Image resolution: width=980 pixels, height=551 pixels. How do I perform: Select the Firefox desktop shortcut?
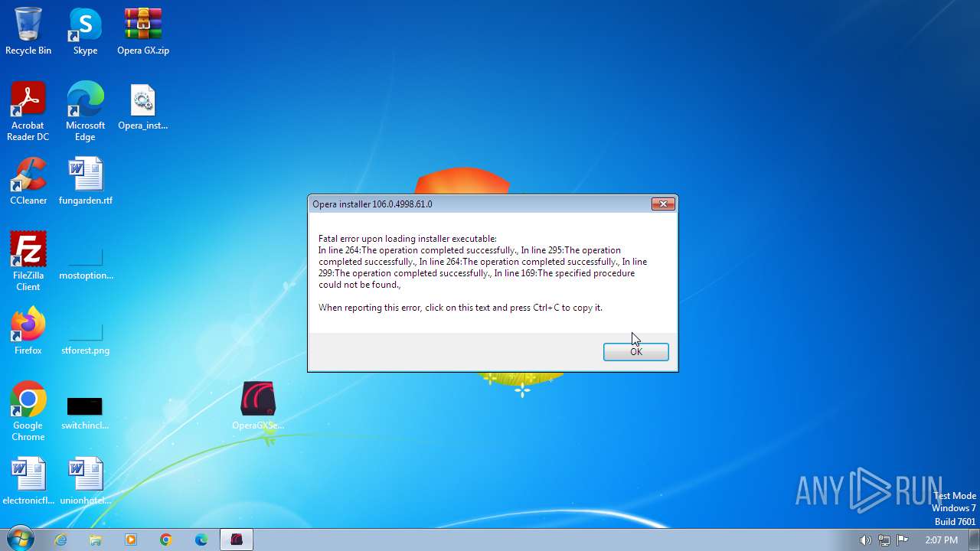click(x=28, y=331)
